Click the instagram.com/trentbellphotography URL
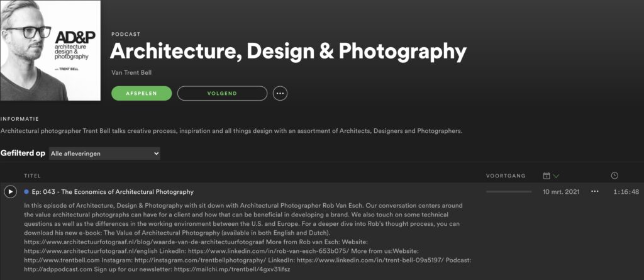The width and height of the screenshot is (644, 280). [201, 260]
